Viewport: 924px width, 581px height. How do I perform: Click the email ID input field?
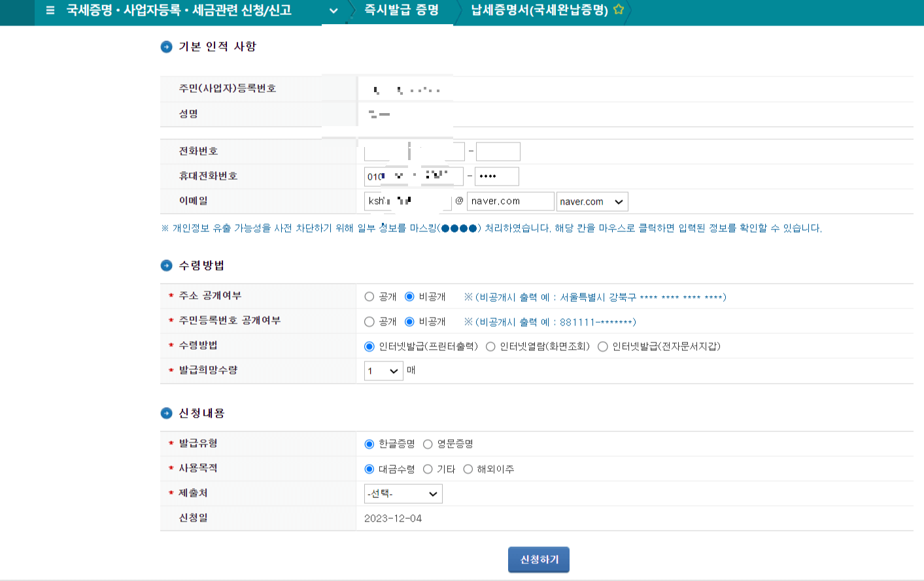click(x=408, y=201)
